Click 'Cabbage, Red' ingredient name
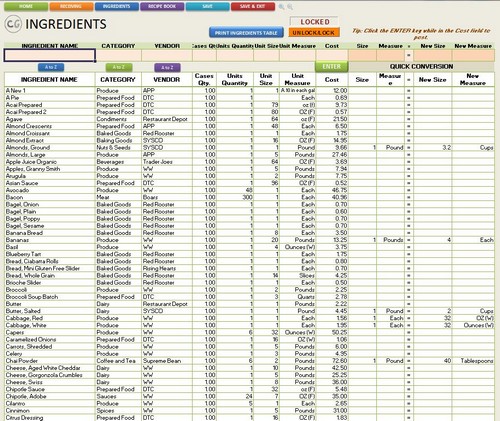The width and height of the screenshot is (500, 421). pos(24,318)
